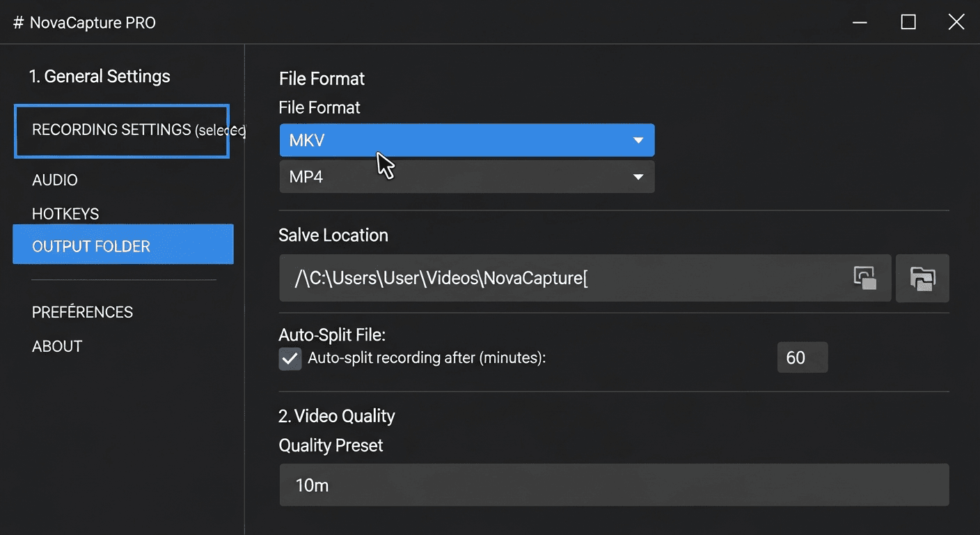Edit the 60 minutes auto-split value

[802, 357]
